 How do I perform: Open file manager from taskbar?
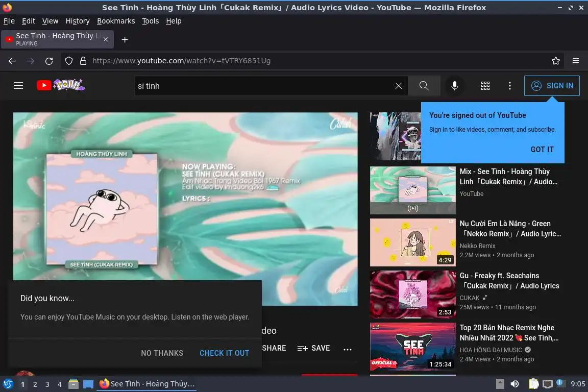click(73, 384)
